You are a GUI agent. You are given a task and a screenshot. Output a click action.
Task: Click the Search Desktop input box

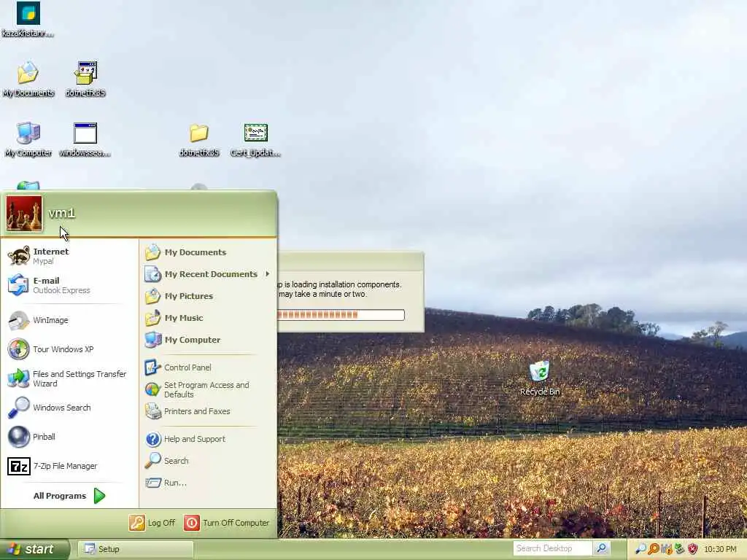coord(552,548)
